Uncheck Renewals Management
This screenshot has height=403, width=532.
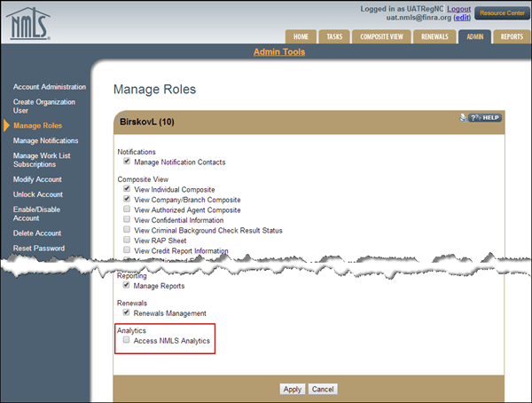pos(126,312)
